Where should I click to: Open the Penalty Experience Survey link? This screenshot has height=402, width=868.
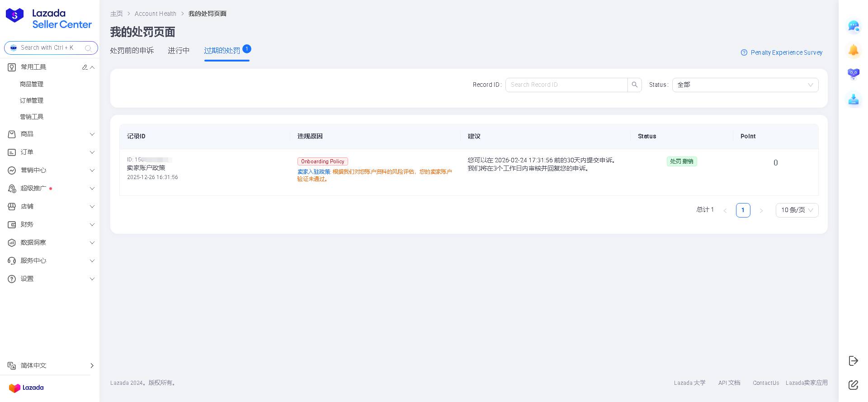pyautogui.click(x=787, y=52)
